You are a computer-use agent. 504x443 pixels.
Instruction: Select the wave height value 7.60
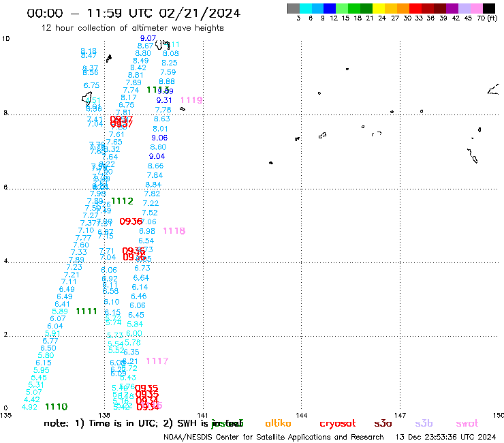(81, 245)
